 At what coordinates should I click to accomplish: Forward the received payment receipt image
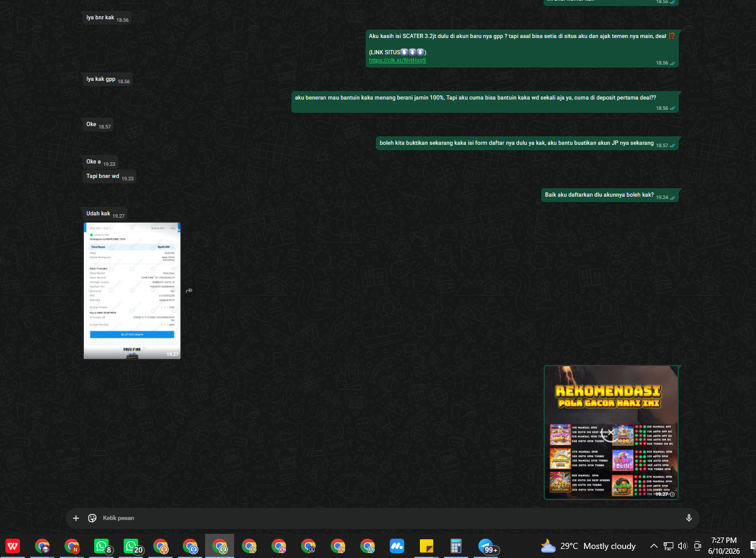pos(189,291)
